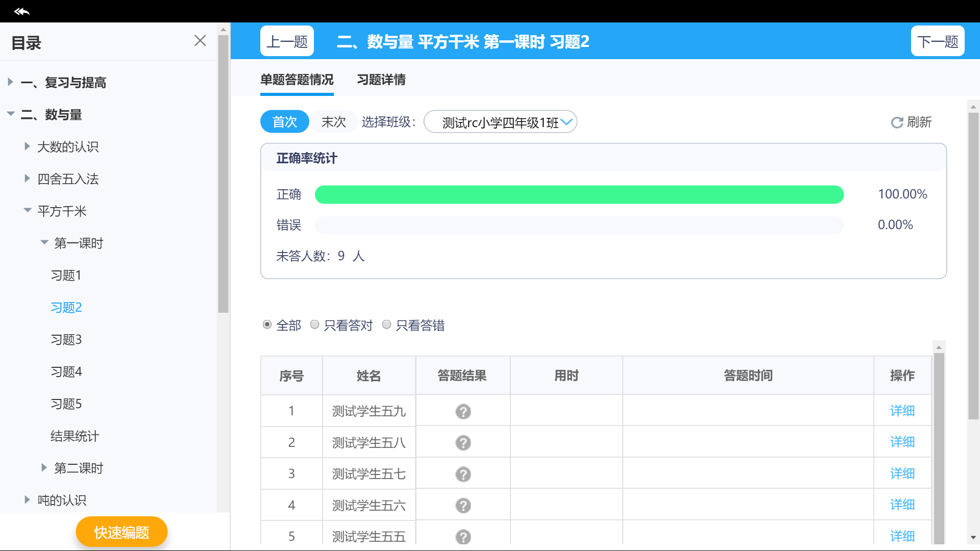Image resolution: width=980 pixels, height=551 pixels.
Task: Switch to 习题详情 tab
Action: tap(381, 80)
